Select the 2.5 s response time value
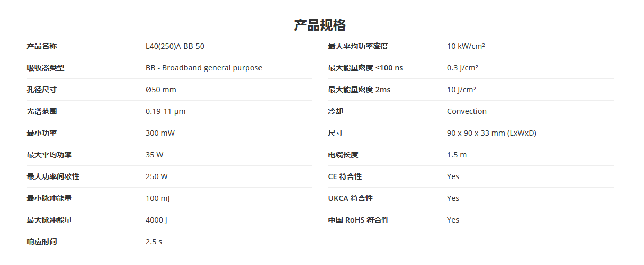This screenshot has width=644, height=265. (x=154, y=242)
